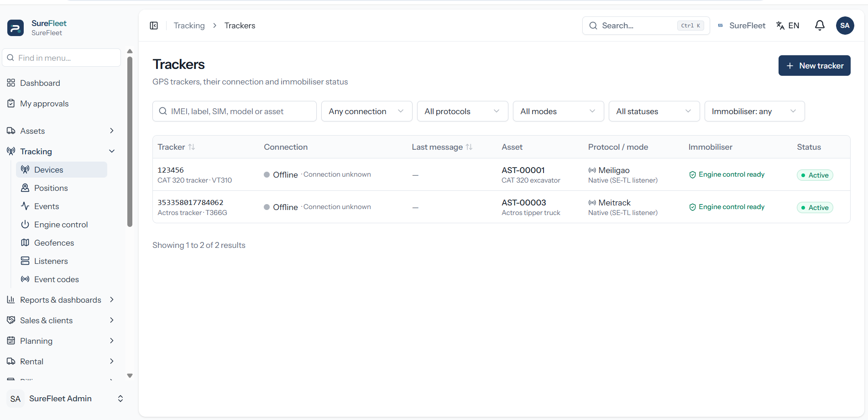Open the All protocols filter dropdown
The height and width of the screenshot is (420, 868).
462,111
